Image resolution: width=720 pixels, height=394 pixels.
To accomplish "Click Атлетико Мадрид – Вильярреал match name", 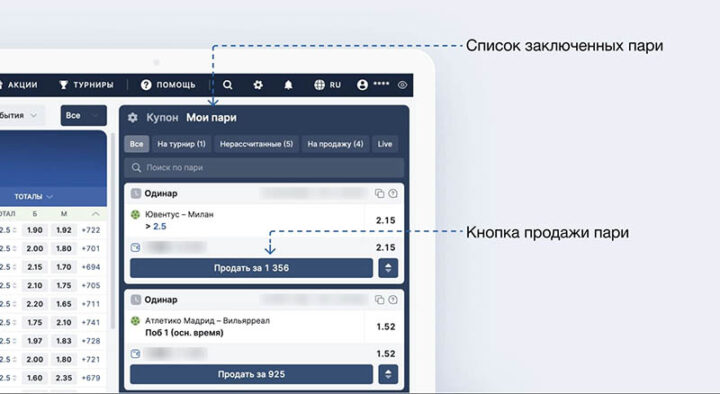I will tap(208, 321).
